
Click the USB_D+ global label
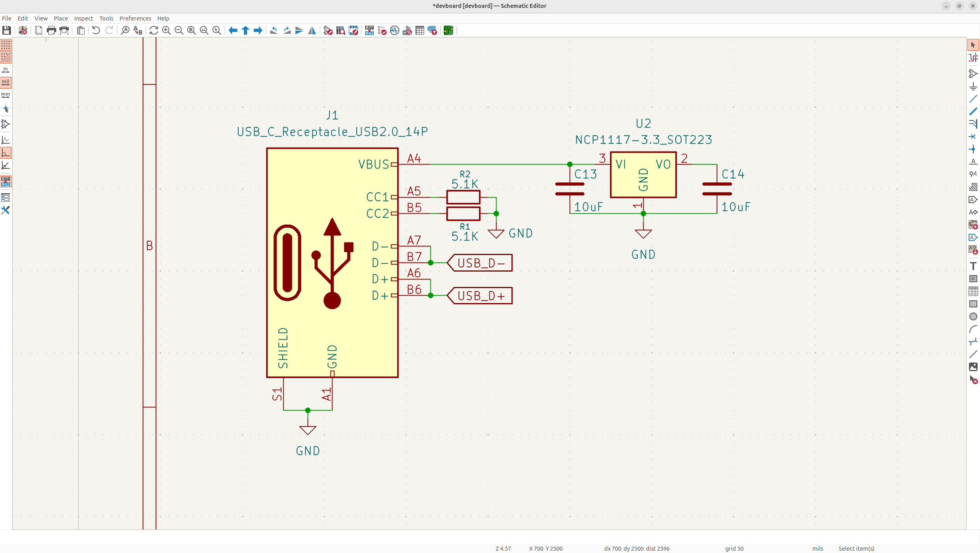480,296
